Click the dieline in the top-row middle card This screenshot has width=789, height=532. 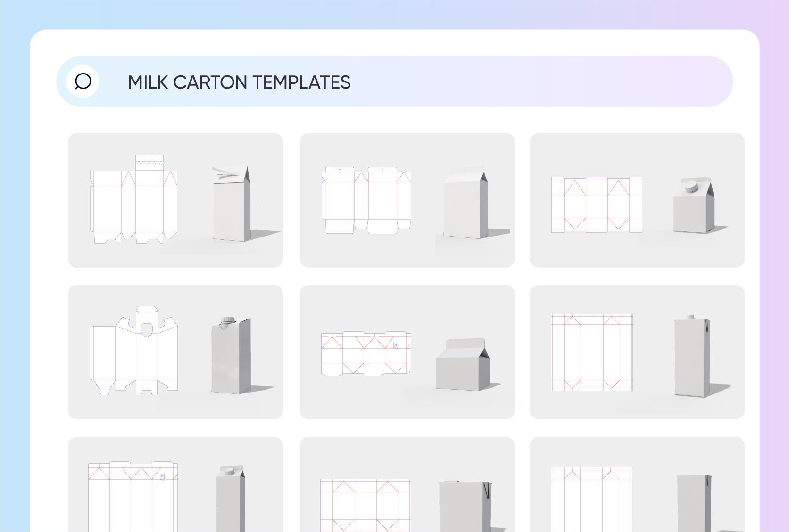(x=366, y=200)
